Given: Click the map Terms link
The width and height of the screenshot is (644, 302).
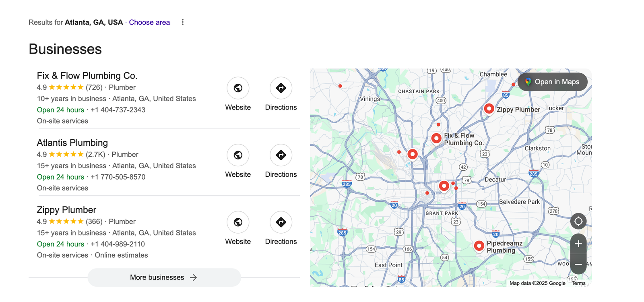Looking at the screenshot, I should [x=578, y=283].
